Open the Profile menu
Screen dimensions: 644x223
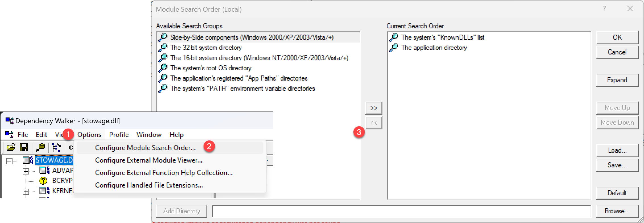coord(119,134)
